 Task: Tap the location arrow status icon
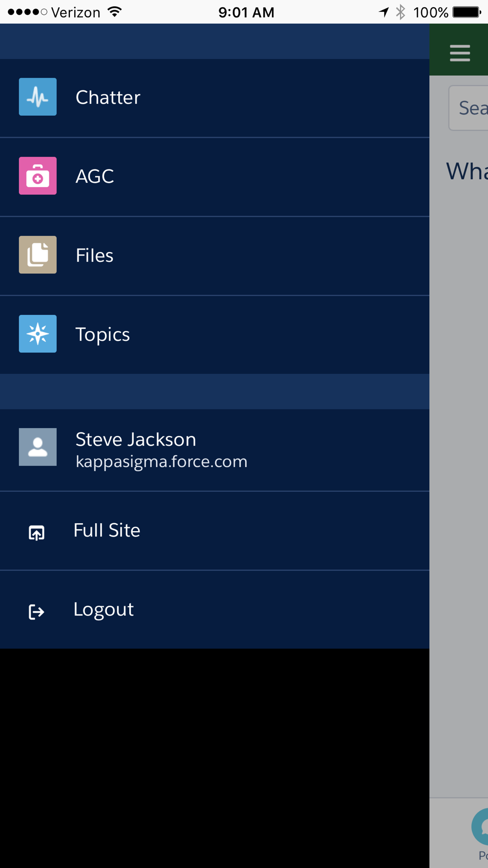(x=384, y=12)
